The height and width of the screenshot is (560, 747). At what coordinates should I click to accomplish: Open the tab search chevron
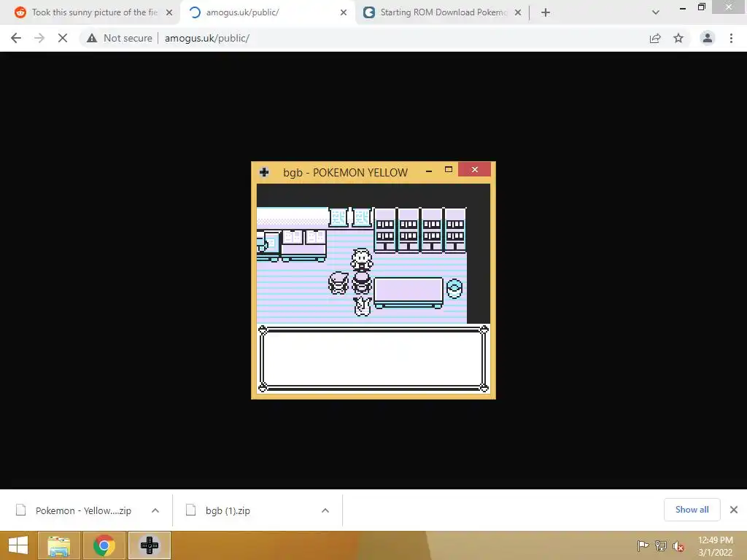(656, 13)
